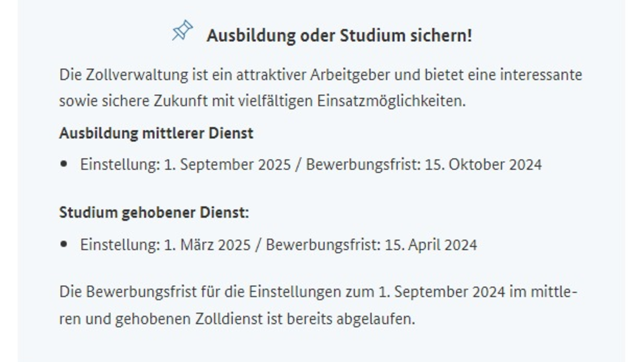This screenshot has width=644, height=362.
Task: Click the pushpin icon beside the heading
Action: click(x=182, y=31)
